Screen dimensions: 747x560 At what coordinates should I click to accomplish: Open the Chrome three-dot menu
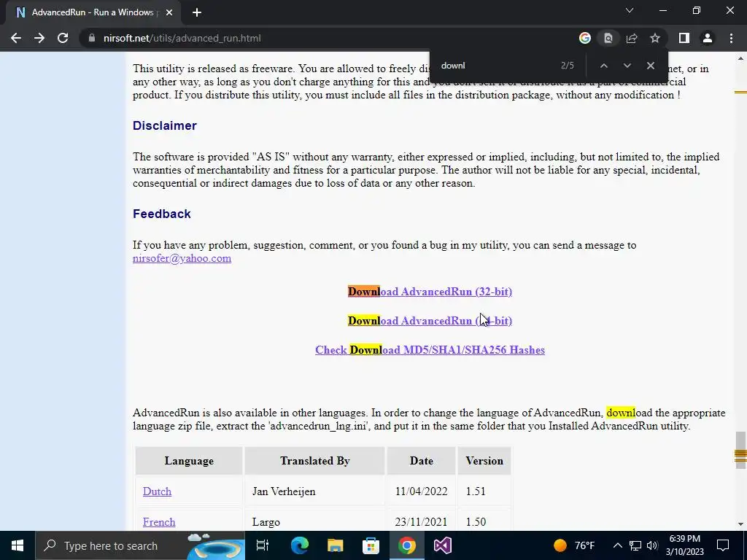point(731,38)
